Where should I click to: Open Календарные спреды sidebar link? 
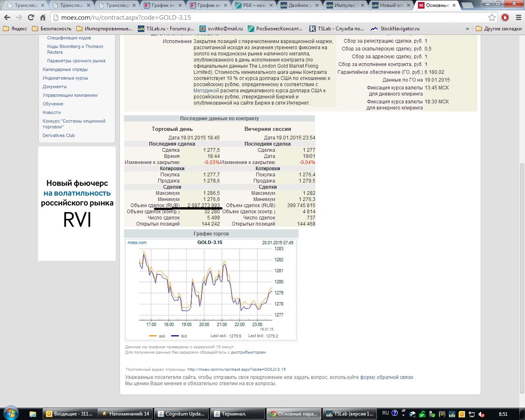65,69
